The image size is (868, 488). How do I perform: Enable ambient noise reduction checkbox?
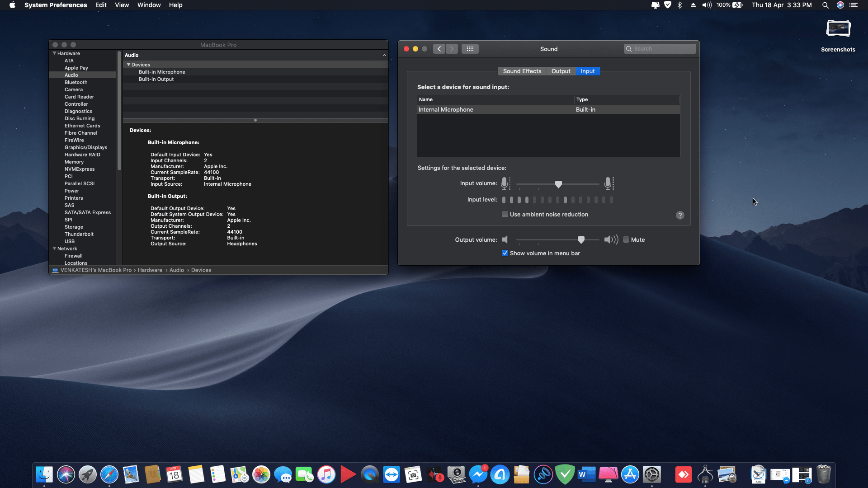(505, 215)
